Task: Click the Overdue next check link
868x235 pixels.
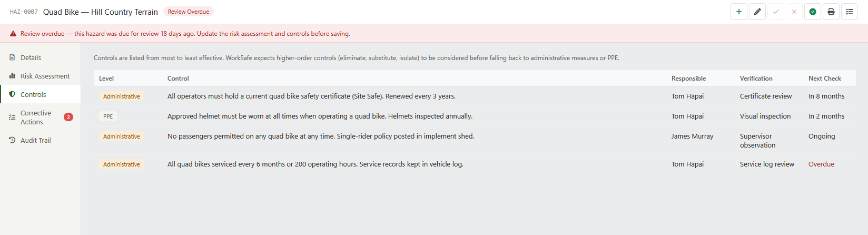Action: pyautogui.click(x=821, y=164)
